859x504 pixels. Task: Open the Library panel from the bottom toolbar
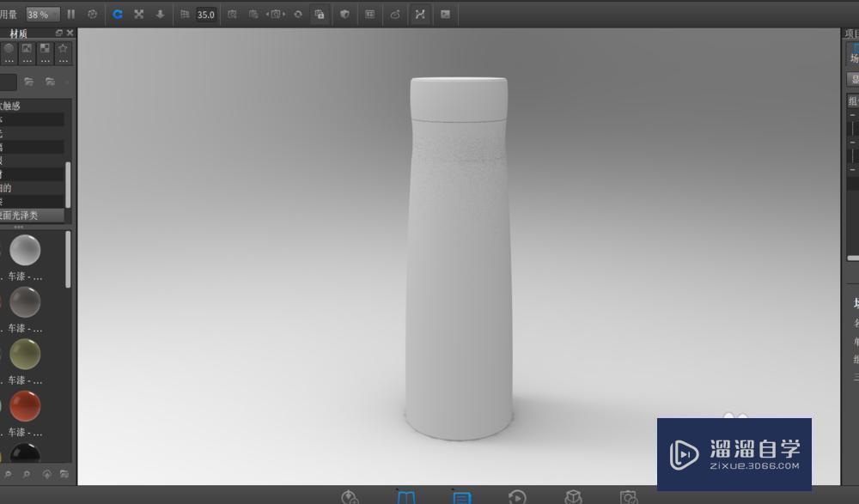pos(406,495)
